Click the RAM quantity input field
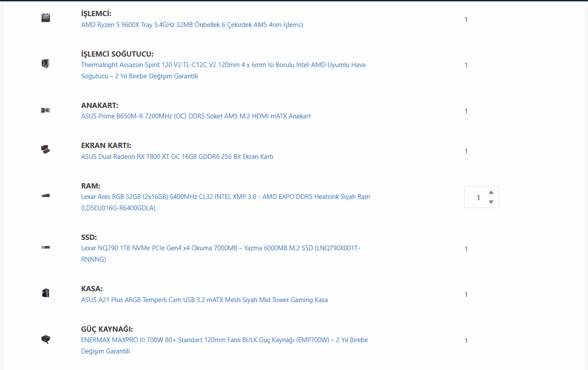The width and height of the screenshot is (588, 370). pyautogui.click(x=481, y=197)
